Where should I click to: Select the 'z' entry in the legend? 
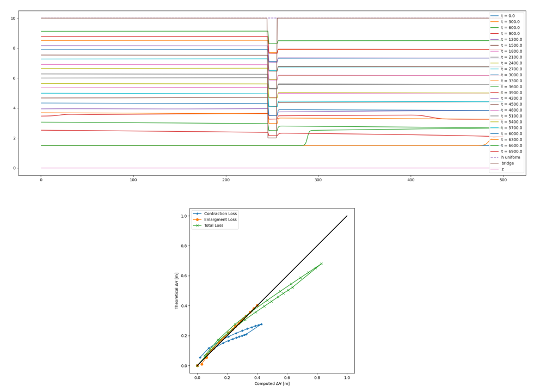pyautogui.click(x=503, y=169)
